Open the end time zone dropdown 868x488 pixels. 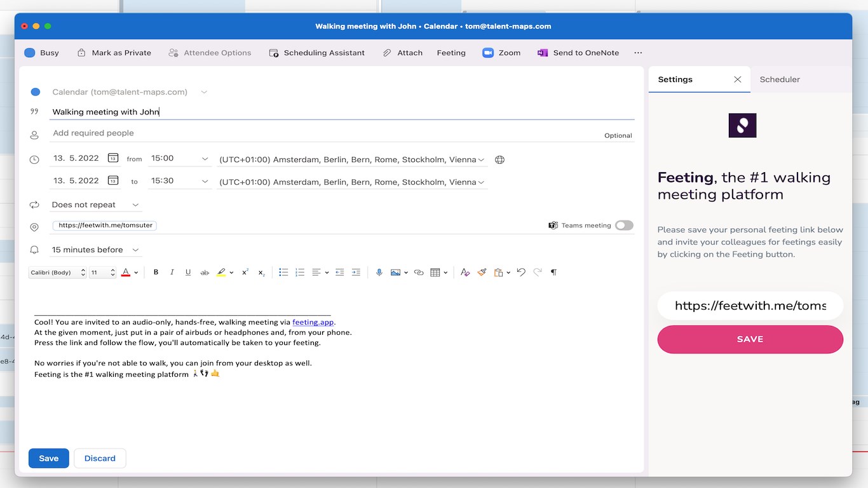pyautogui.click(x=481, y=182)
